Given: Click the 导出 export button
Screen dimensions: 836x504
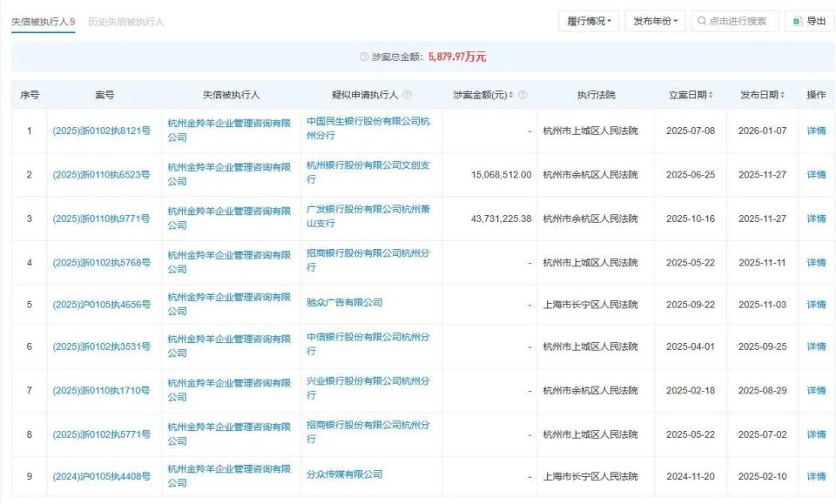Looking at the screenshot, I should click(812, 20).
